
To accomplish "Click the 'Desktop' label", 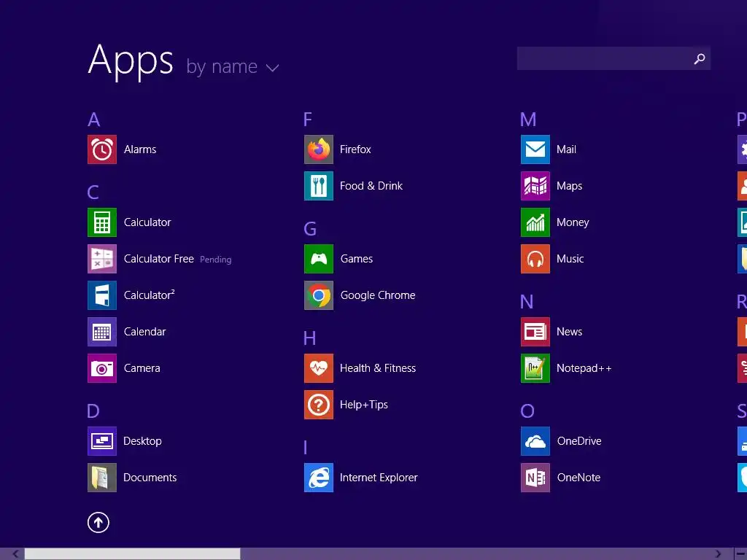I will click(142, 441).
